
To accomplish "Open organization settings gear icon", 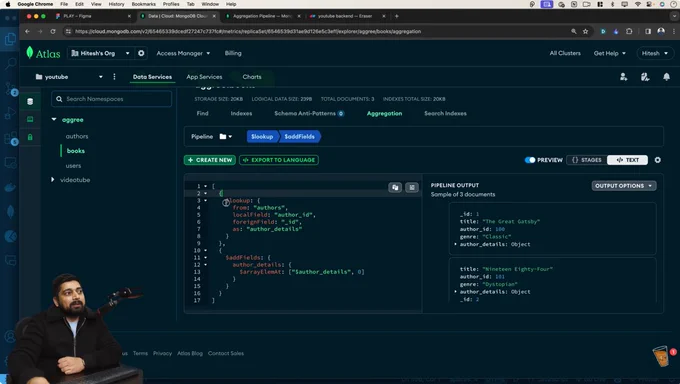I will 141,53.
